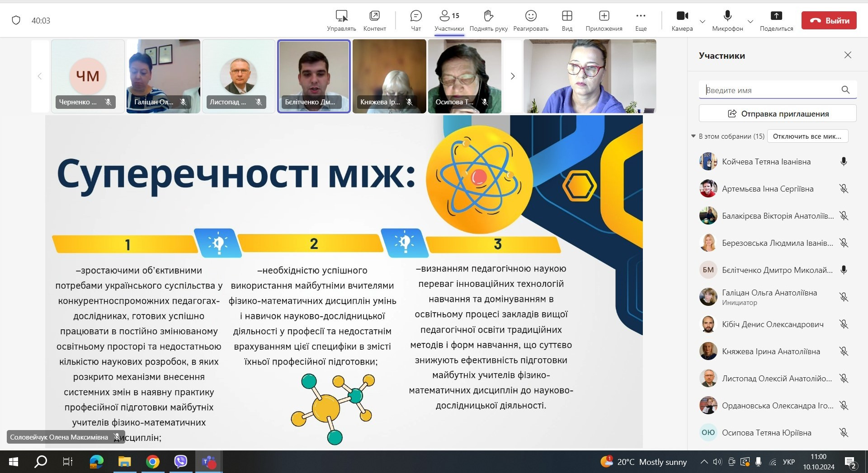Click the participant search magnifier icon
This screenshot has height=473, width=868.
click(x=845, y=90)
